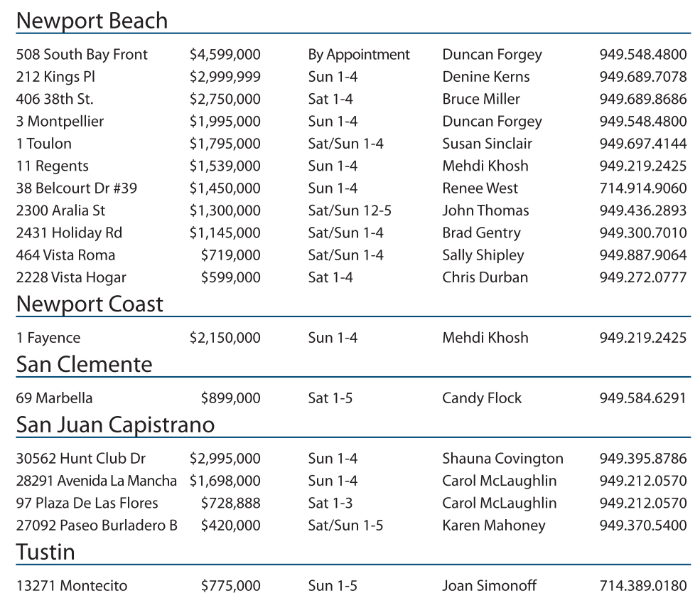
Task: Click agent name Bruce Miller
Action: tap(480, 99)
